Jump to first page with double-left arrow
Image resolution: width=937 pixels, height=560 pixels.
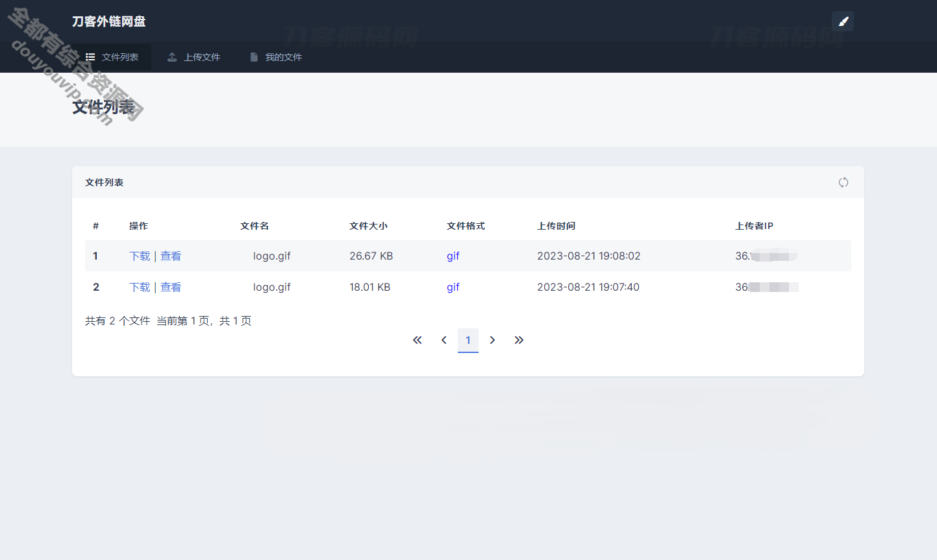click(418, 340)
